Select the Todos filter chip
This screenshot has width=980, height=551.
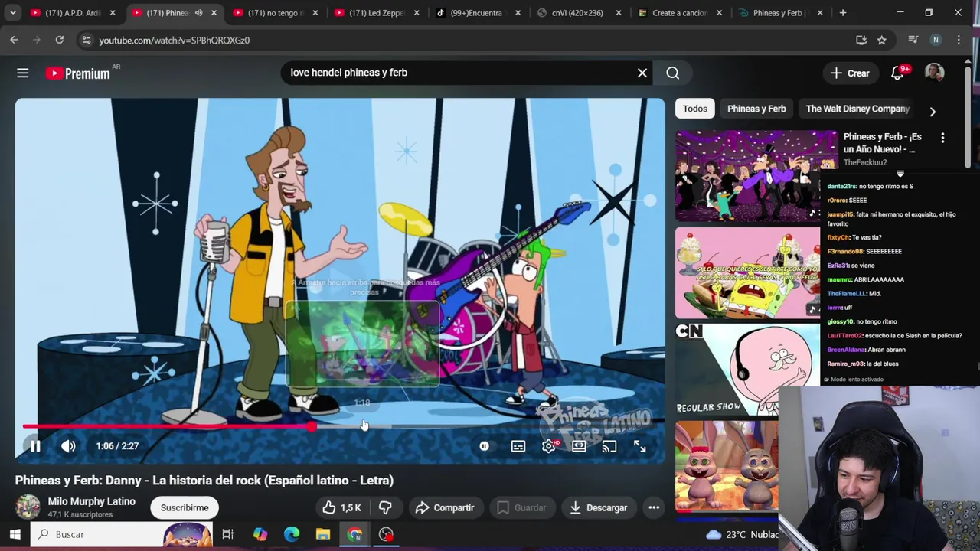coord(695,109)
